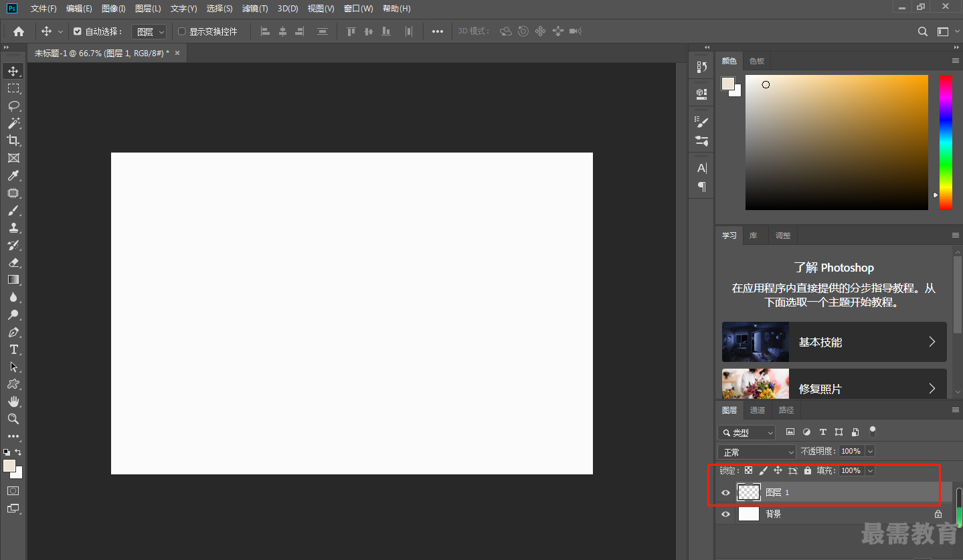Toggle the 自动选择 checkbox
Screen dimensions: 963x560
point(78,31)
